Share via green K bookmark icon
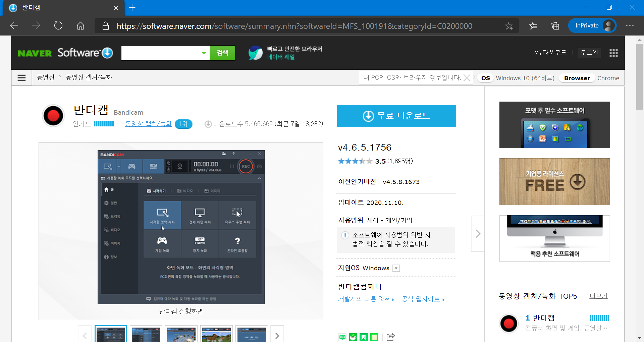This screenshot has width=644, height=342. click(x=364, y=337)
